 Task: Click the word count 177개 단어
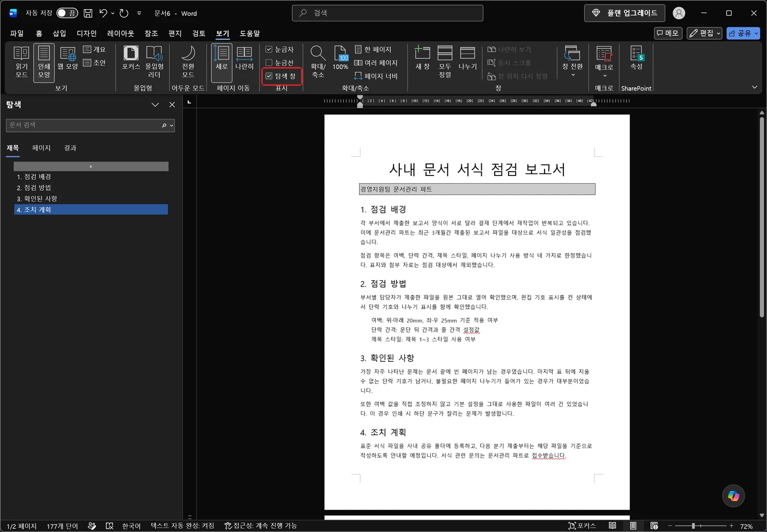tap(62, 526)
